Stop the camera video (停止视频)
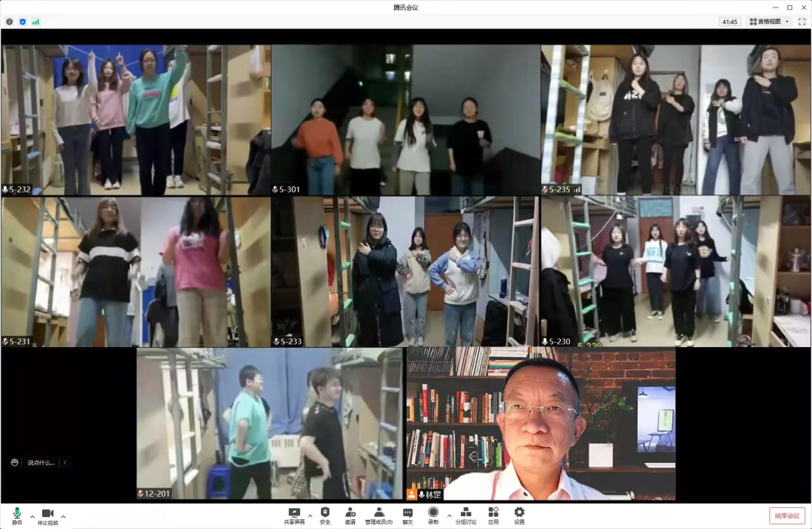Image resolution: width=812 pixels, height=529 pixels. point(47,515)
